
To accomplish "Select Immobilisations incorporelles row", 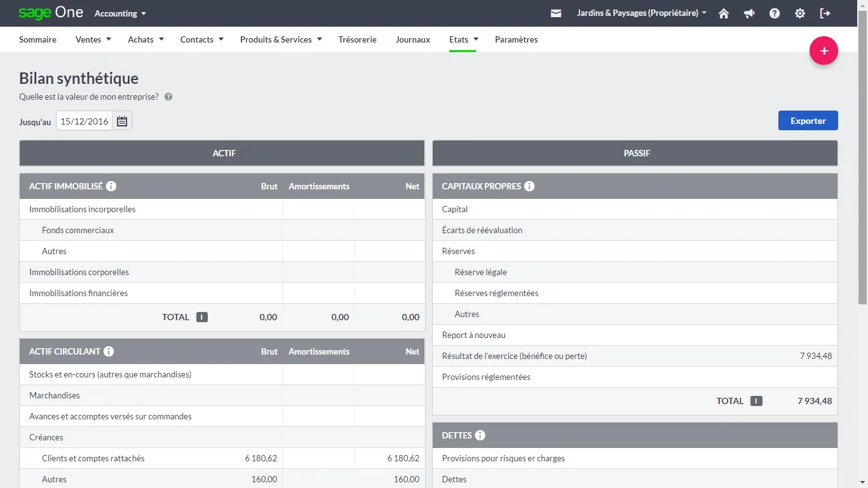I will pos(222,209).
